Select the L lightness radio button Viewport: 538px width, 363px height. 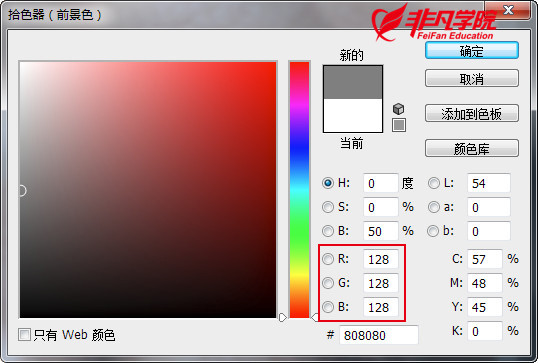(x=434, y=183)
